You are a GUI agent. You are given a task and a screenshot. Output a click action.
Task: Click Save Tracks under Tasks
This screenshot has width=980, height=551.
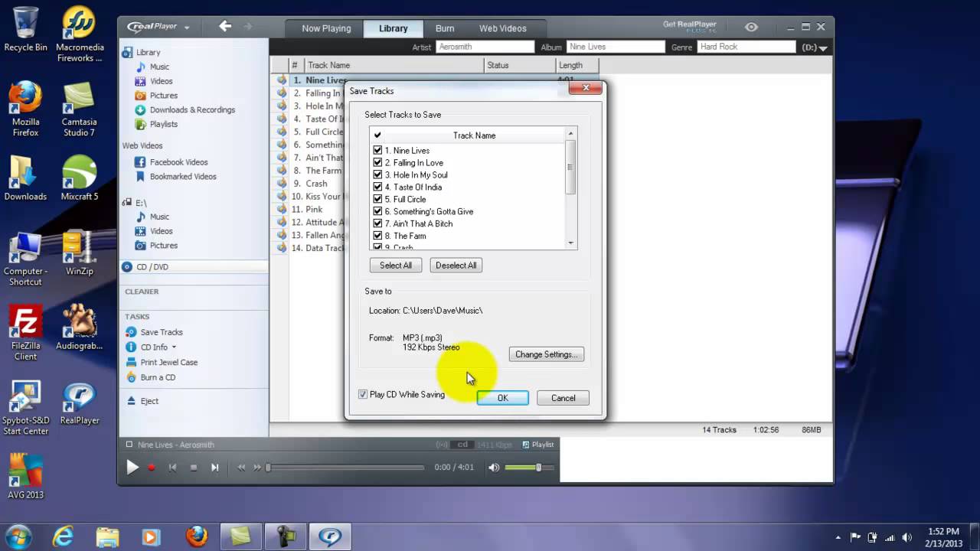coord(162,332)
